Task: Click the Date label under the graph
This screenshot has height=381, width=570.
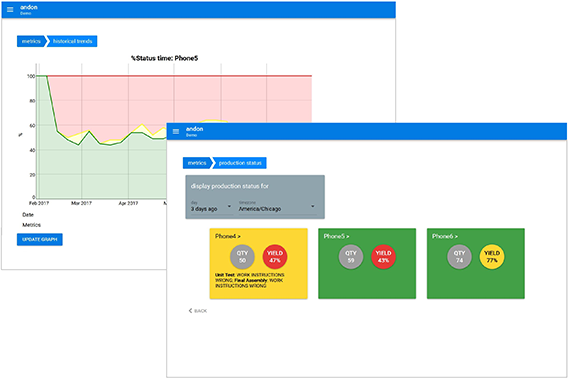Action: pyautogui.click(x=28, y=215)
